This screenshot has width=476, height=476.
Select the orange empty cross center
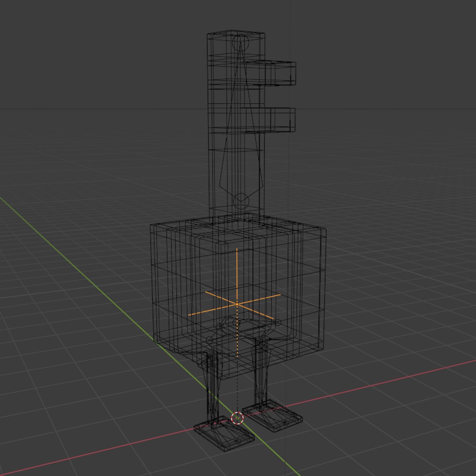click(x=237, y=304)
